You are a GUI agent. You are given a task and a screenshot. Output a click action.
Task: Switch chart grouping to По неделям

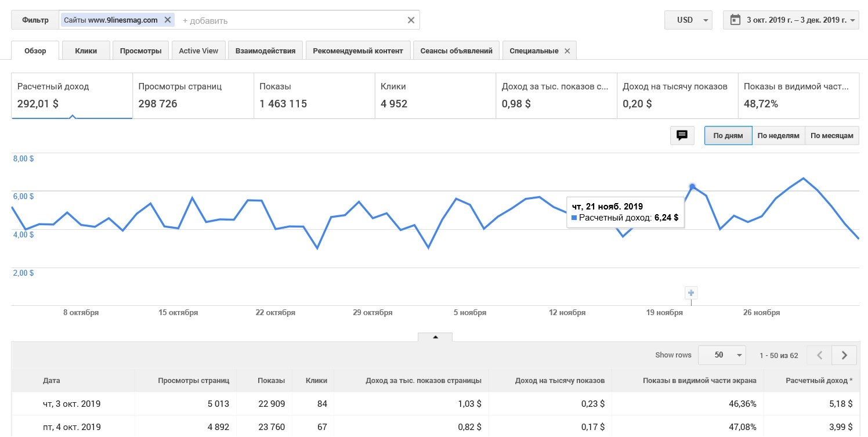(778, 136)
